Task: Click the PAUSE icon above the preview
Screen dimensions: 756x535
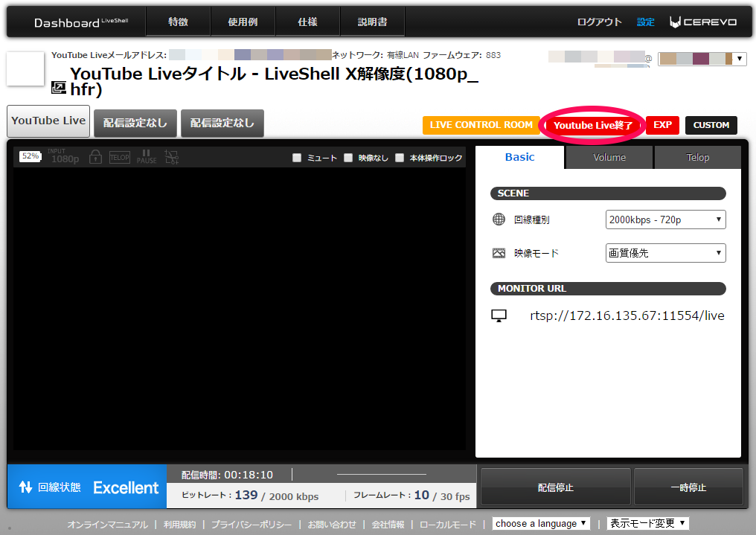Action: (x=147, y=157)
